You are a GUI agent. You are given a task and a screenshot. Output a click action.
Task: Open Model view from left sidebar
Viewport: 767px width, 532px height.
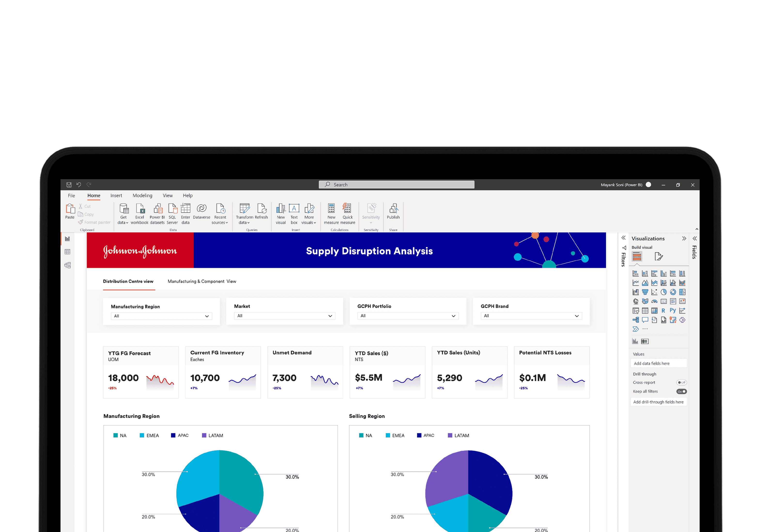(x=67, y=265)
